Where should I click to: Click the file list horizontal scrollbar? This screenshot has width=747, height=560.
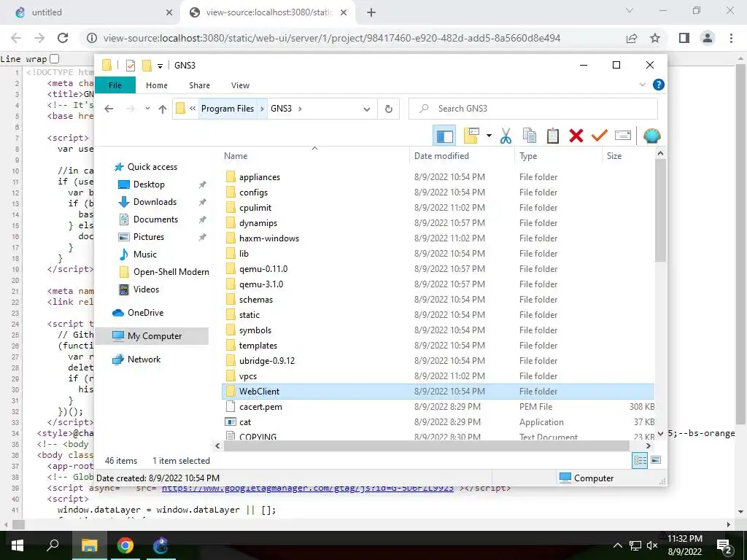click(x=426, y=446)
